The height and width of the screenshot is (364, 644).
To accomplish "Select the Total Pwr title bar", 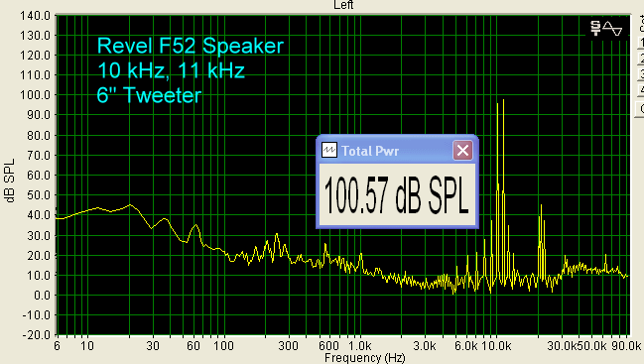I will click(x=397, y=150).
